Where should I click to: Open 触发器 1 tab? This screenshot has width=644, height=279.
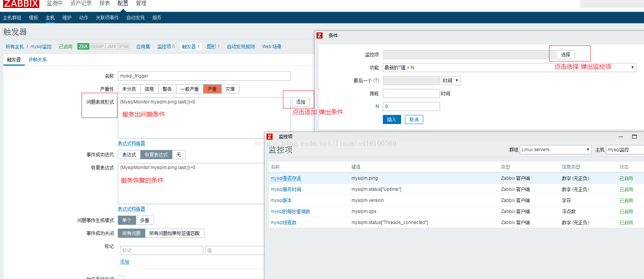pos(191,47)
